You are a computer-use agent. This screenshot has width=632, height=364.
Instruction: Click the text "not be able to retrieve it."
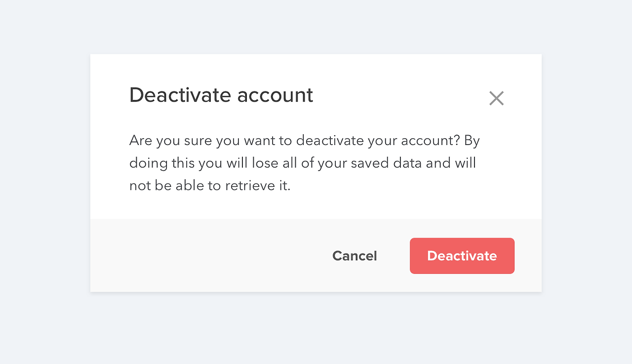pos(210,186)
